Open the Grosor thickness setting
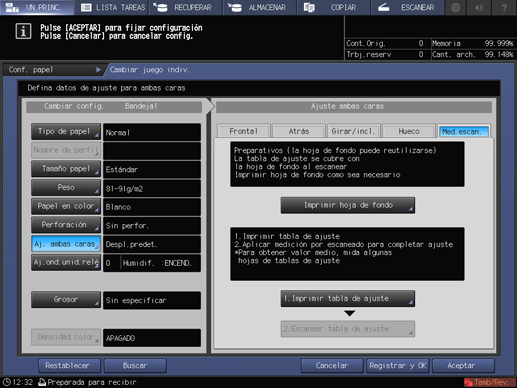 66,300
